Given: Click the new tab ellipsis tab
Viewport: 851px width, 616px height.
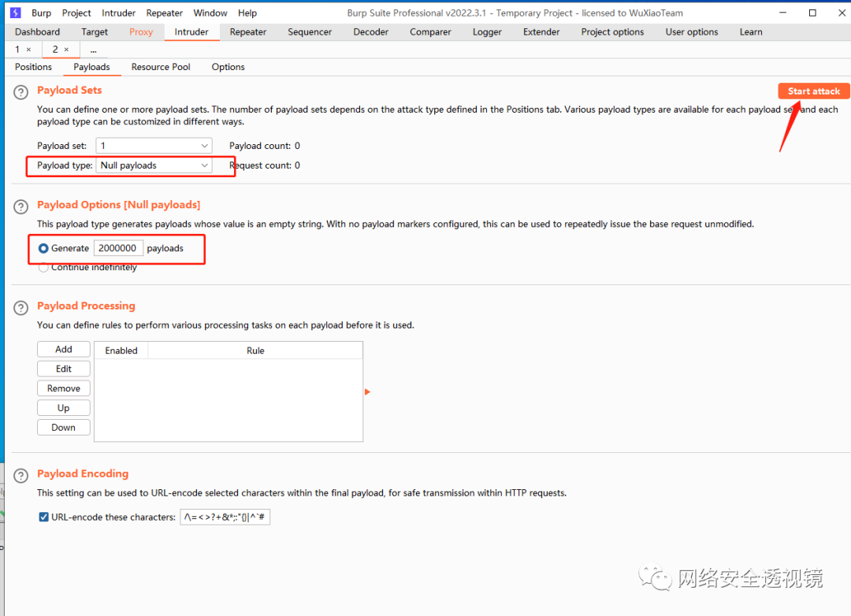Looking at the screenshot, I should 93,50.
